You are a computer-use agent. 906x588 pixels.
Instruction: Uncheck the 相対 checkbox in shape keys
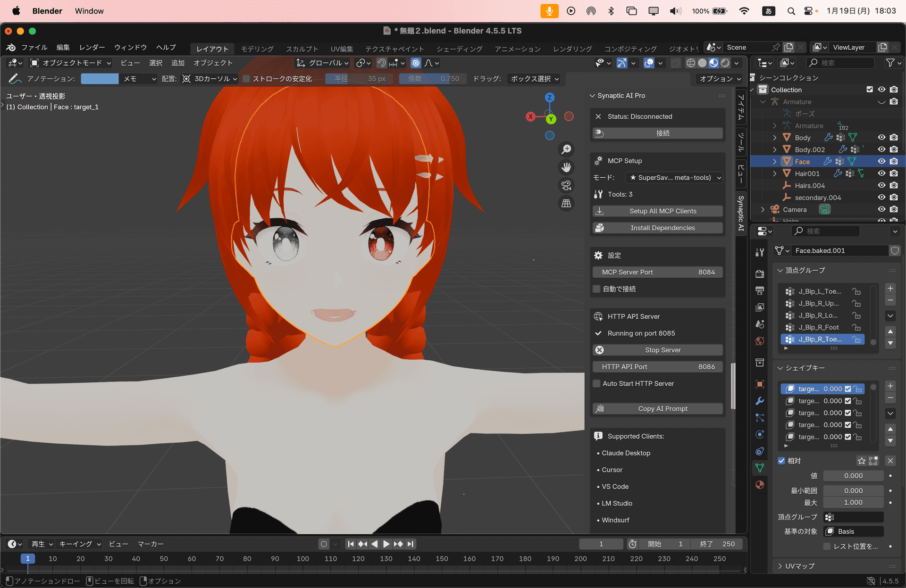[781, 461]
